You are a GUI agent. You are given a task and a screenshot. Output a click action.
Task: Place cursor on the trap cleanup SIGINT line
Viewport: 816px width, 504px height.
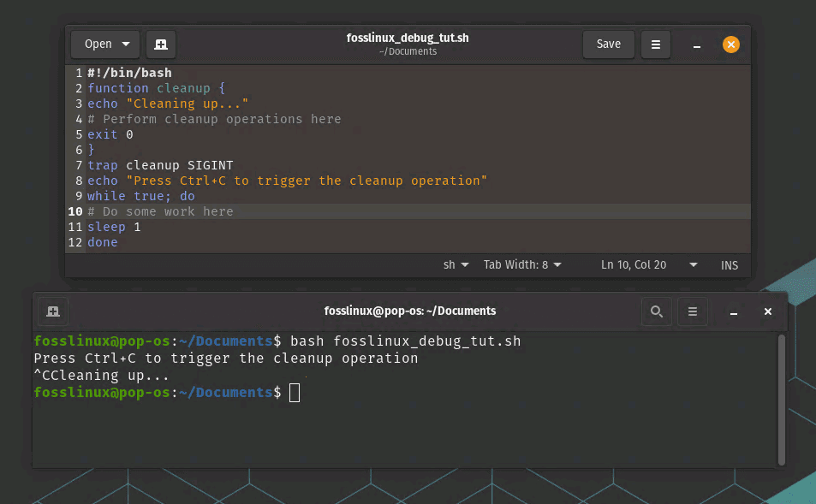[x=159, y=165]
